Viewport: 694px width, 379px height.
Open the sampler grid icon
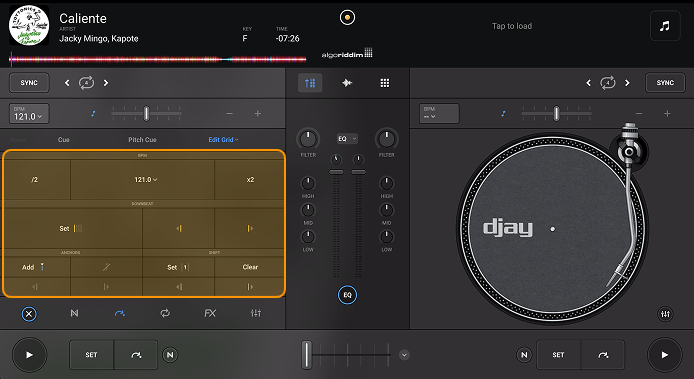click(385, 83)
